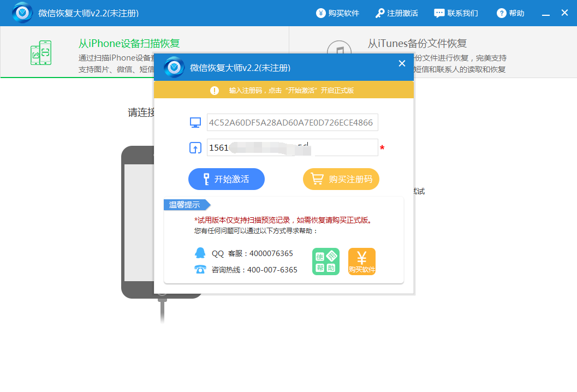Click the QQ 客服:4000076365 text
This screenshot has width=577, height=392.
[x=252, y=254]
